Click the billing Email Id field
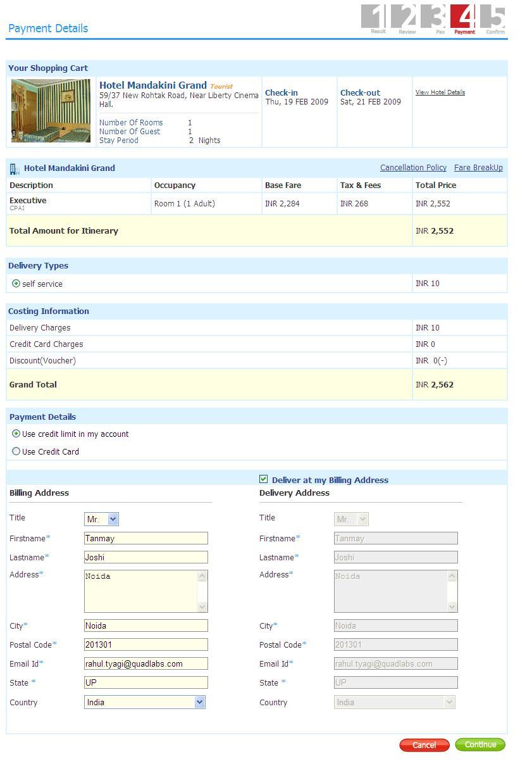Image resolution: width=532 pixels, height=773 pixels. (x=145, y=663)
